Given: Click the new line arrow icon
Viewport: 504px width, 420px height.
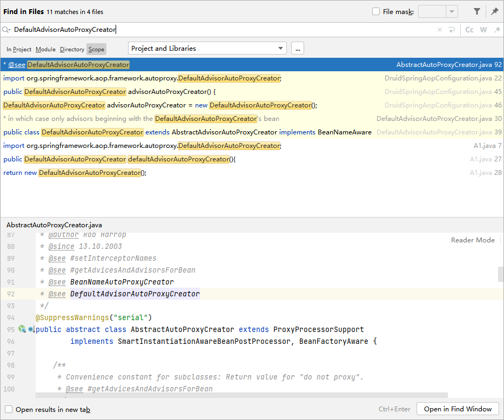Looking at the screenshot, I should click(x=452, y=30).
